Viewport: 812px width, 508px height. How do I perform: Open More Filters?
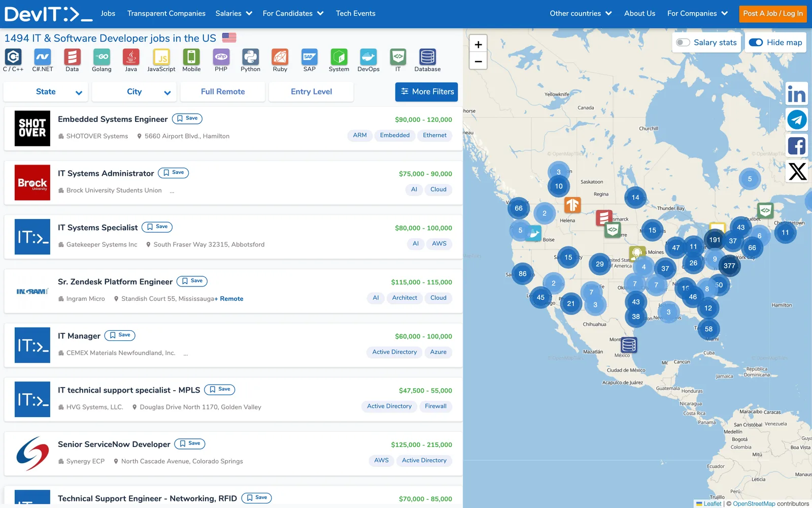(x=427, y=92)
